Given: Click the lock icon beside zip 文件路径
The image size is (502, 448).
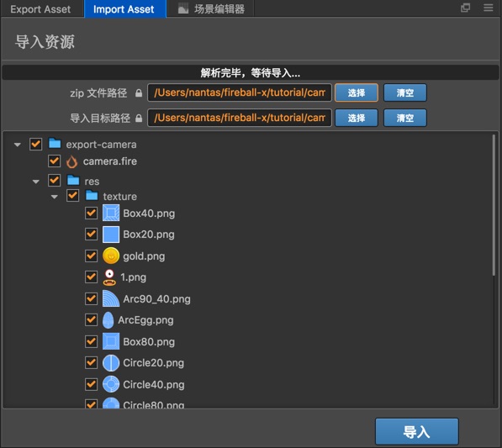Looking at the screenshot, I should coord(138,93).
